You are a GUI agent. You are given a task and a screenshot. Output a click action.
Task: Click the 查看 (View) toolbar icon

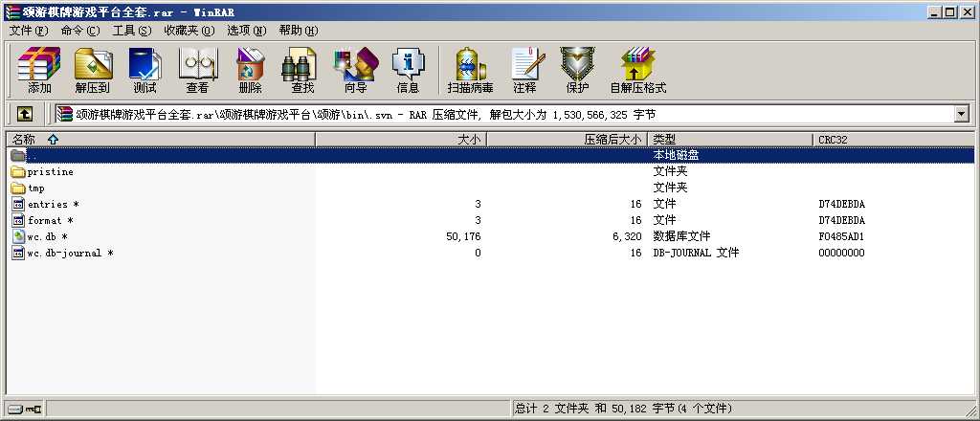198,70
